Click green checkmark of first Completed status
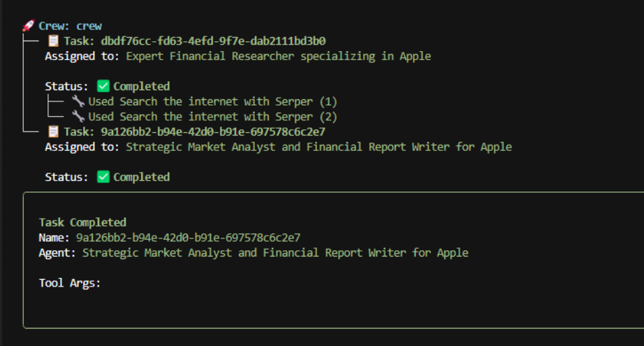This screenshot has height=346, width=644. point(103,86)
